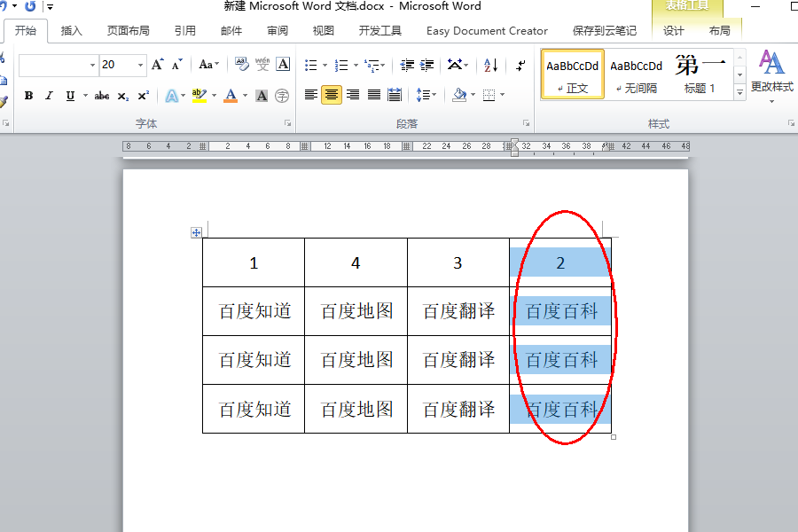Click the Sort A-Z icon
This screenshot has width=798, height=532.
tap(490, 65)
